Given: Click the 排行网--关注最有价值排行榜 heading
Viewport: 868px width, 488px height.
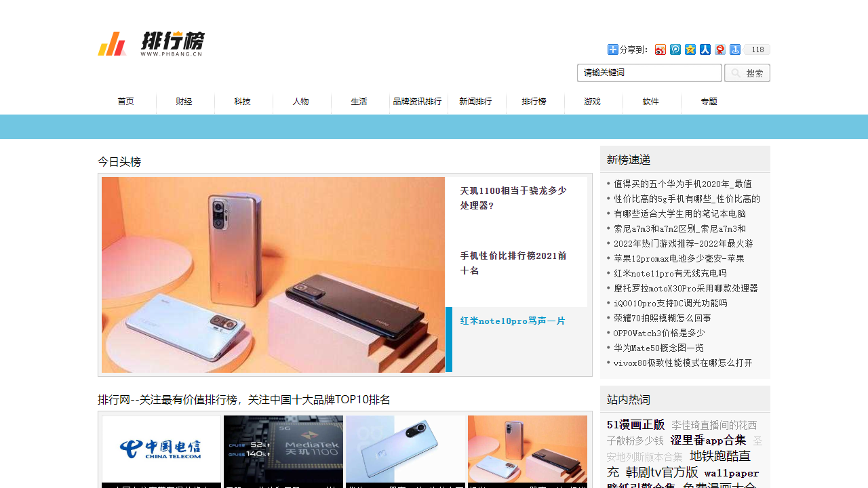Looking at the screenshot, I should coord(244,400).
